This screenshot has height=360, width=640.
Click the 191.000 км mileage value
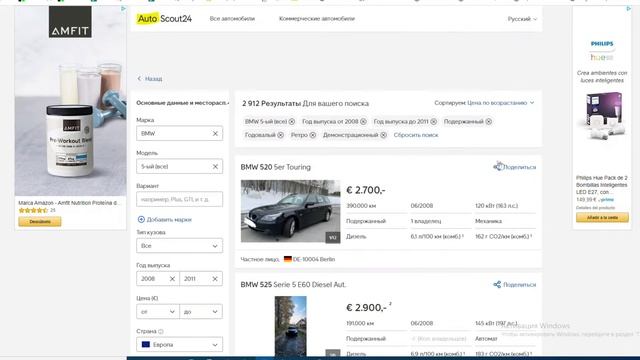pyautogui.click(x=360, y=323)
